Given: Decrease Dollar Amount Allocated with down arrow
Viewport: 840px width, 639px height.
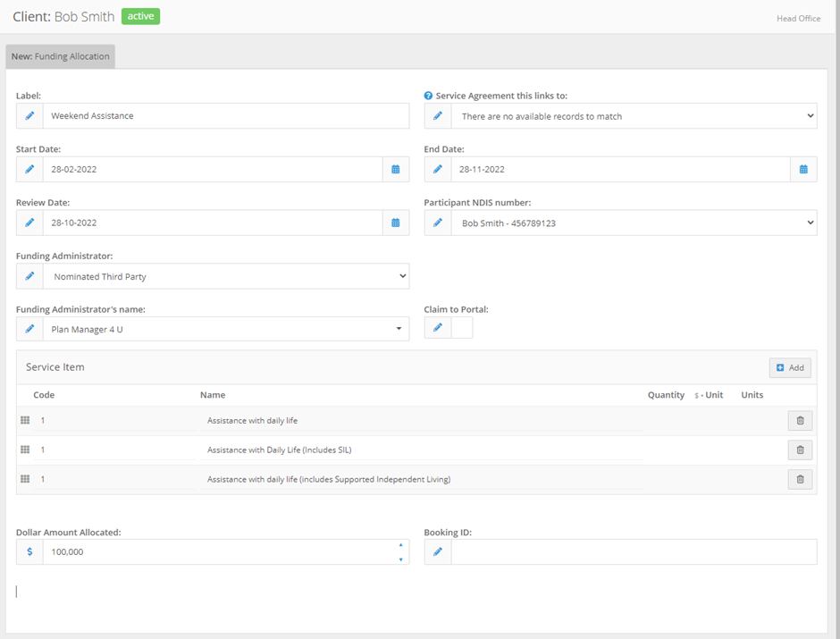Looking at the screenshot, I should pos(400,559).
